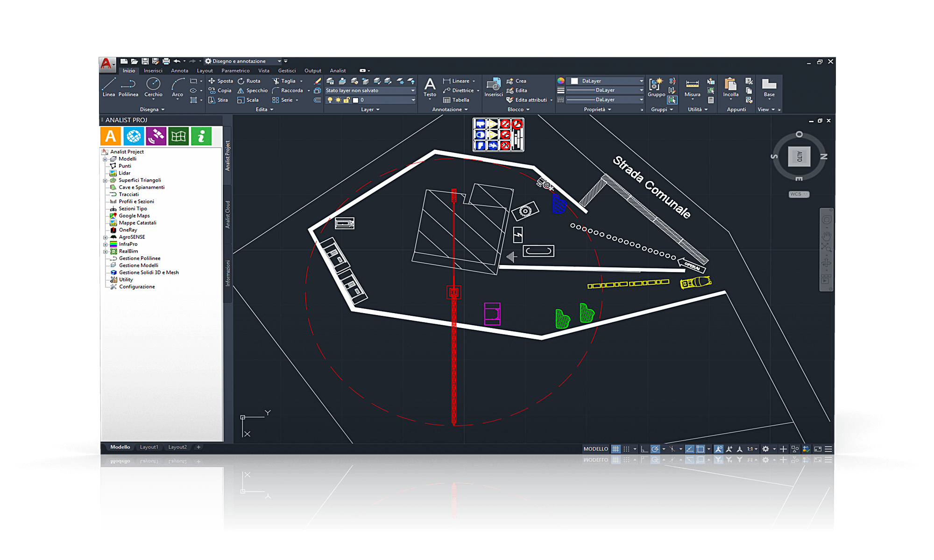Click the Copia copy tool
The height and width of the screenshot is (560, 934).
tap(220, 91)
